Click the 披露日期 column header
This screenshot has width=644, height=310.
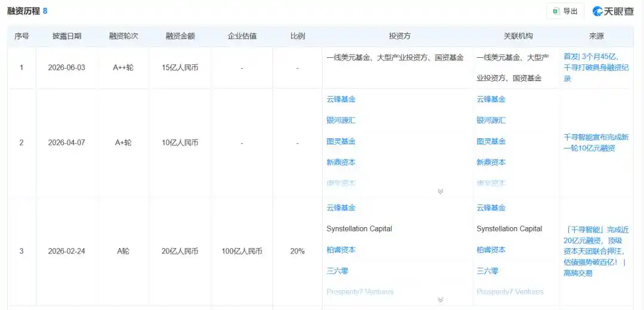[67, 36]
